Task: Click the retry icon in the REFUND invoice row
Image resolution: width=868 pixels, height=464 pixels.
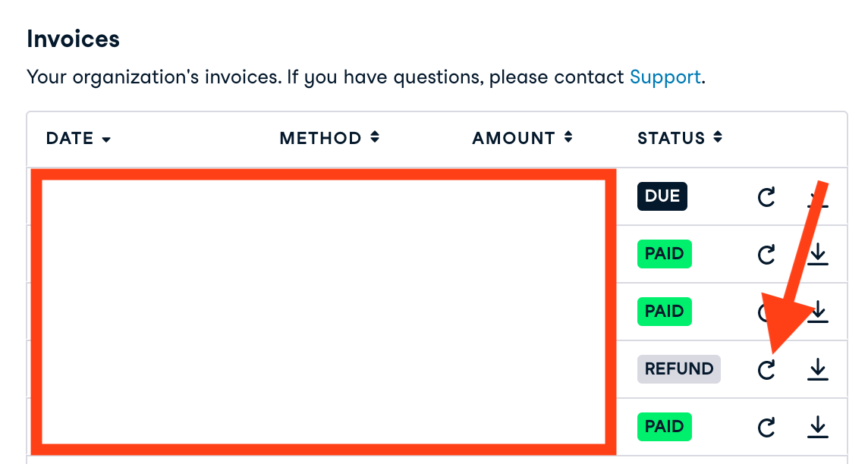Action: tap(767, 369)
